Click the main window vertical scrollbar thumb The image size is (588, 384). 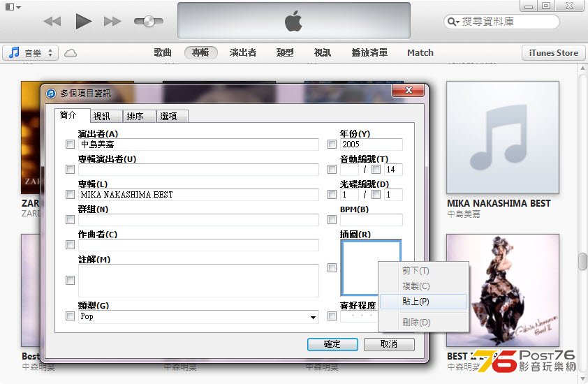coord(582,261)
